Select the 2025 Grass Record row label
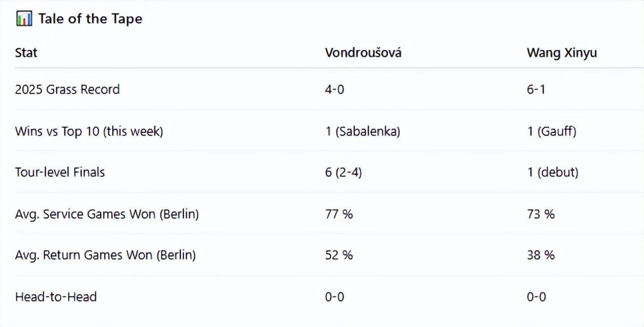644x327 pixels. point(67,89)
